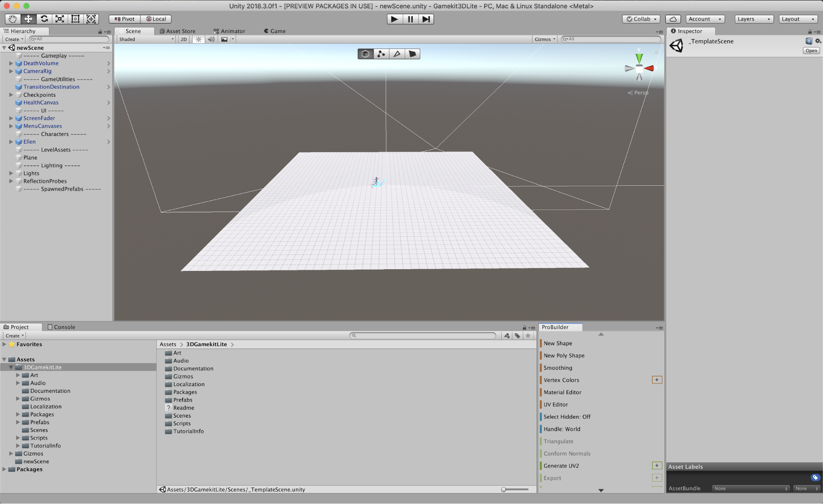823x504 pixels.
Task: Open the Layers dropdown
Action: (x=753, y=19)
